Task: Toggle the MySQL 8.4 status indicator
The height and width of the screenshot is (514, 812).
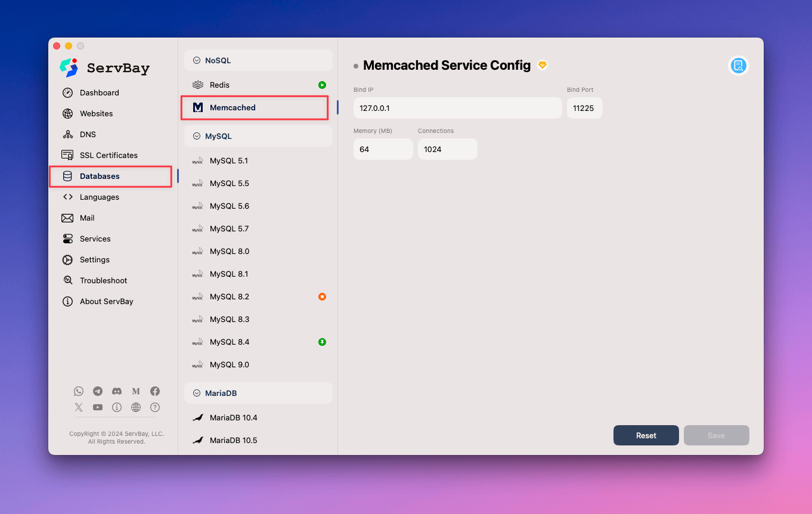Action: point(322,342)
